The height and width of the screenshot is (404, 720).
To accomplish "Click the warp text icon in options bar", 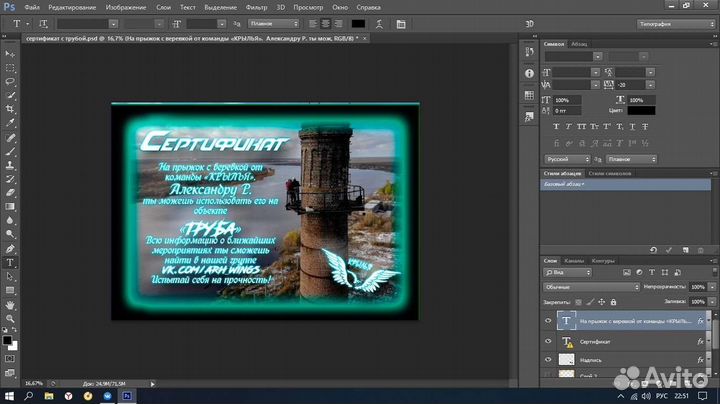I will coord(379,24).
